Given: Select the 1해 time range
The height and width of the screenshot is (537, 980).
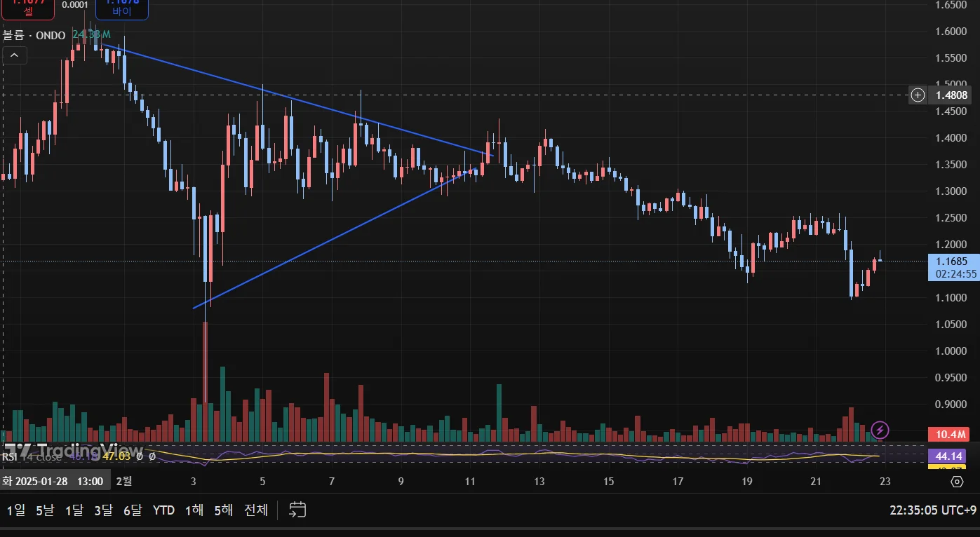Looking at the screenshot, I should tap(194, 510).
